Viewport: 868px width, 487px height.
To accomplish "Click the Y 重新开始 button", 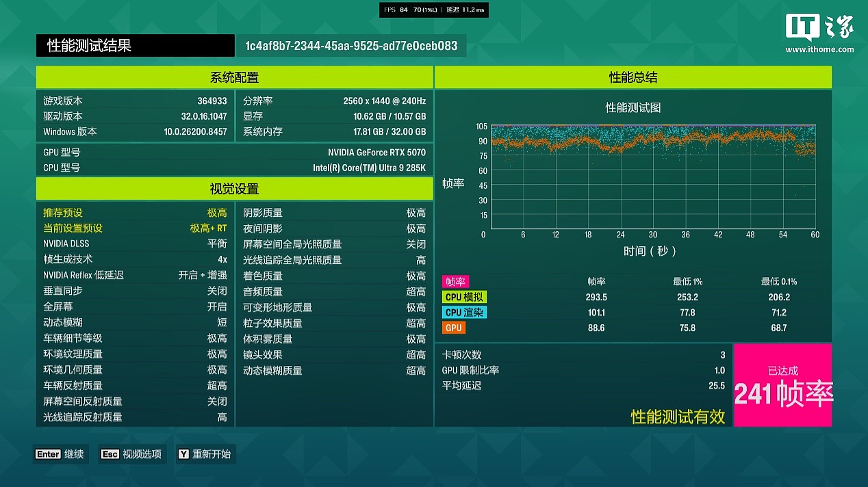I will (x=205, y=454).
